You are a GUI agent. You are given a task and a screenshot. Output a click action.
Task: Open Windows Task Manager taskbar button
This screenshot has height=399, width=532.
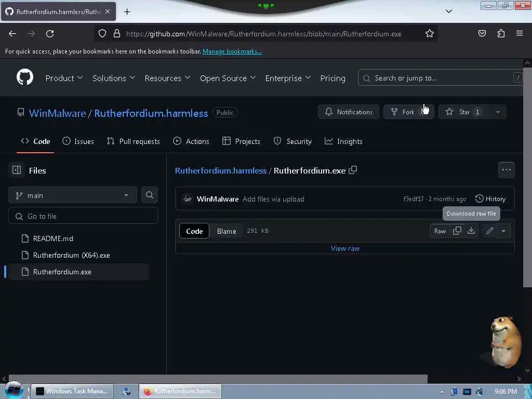72,391
